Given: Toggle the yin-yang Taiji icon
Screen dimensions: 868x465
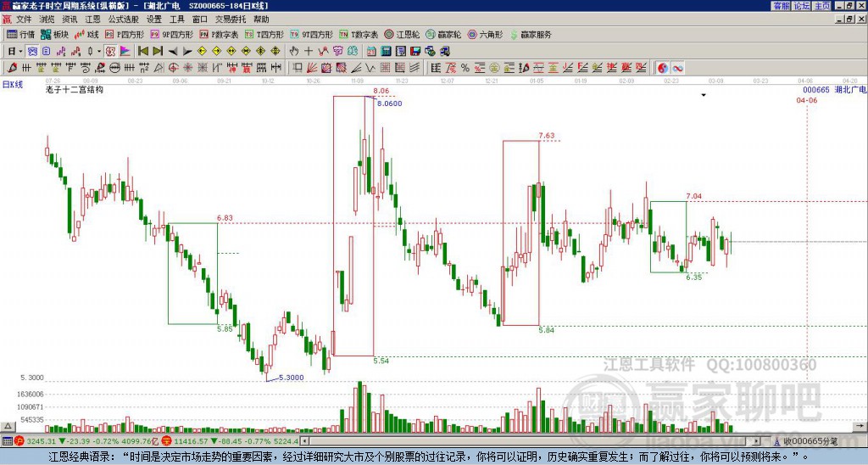Looking at the screenshot, I should point(663,68).
